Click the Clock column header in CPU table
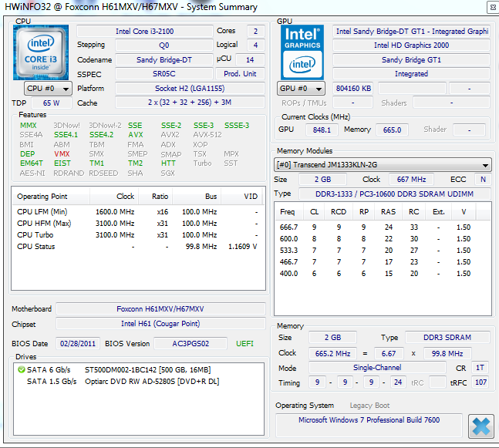Screen dimensions: 499x448 tap(115, 197)
